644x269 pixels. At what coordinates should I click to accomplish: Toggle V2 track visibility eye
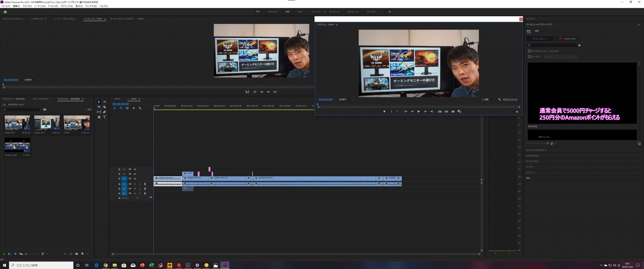[135, 174]
